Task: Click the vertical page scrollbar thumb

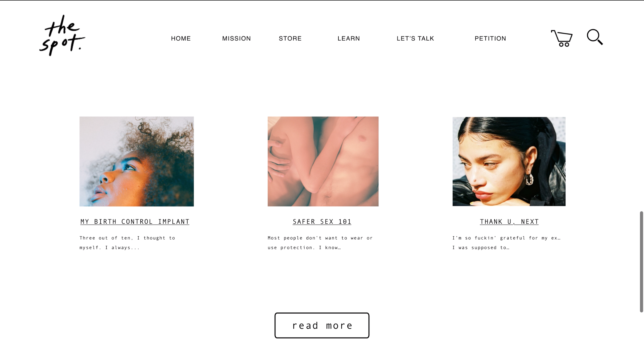Action: [641, 262]
